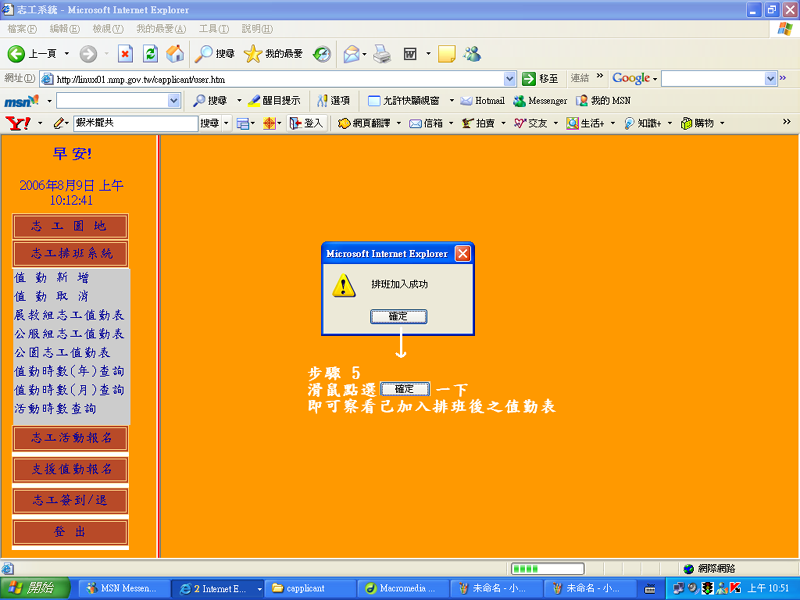Click the Yahoo Y! logo icon
800x600 pixels.
coord(17,123)
